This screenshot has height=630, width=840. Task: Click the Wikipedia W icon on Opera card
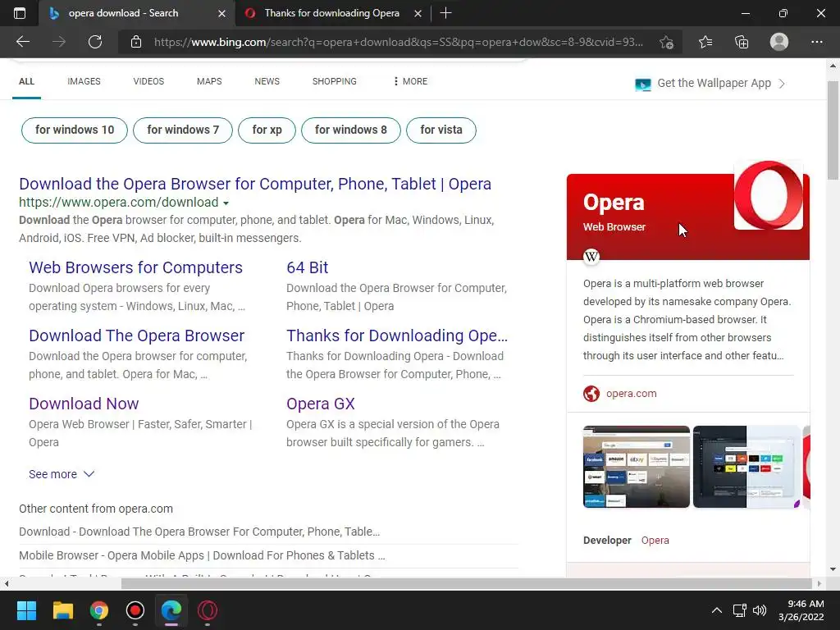(x=591, y=257)
